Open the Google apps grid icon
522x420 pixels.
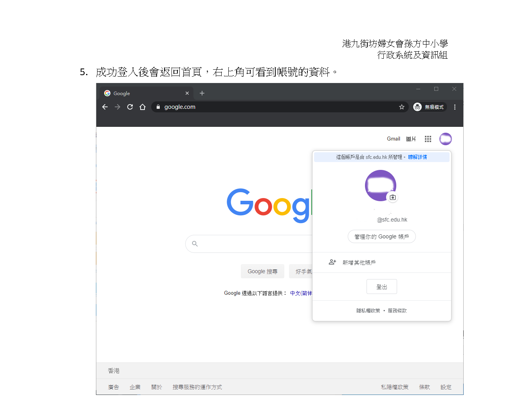(428, 139)
